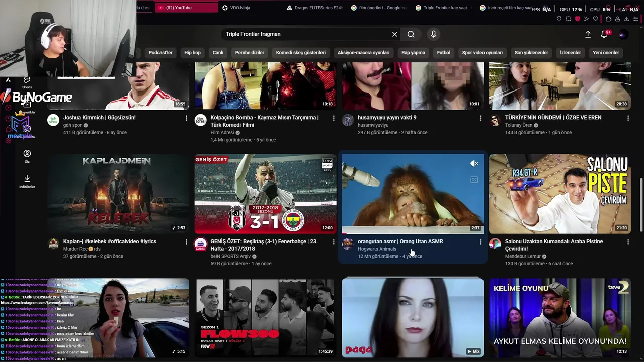Click the magnifier search button
The height and width of the screenshot is (362, 644).
(x=411, y=34)
